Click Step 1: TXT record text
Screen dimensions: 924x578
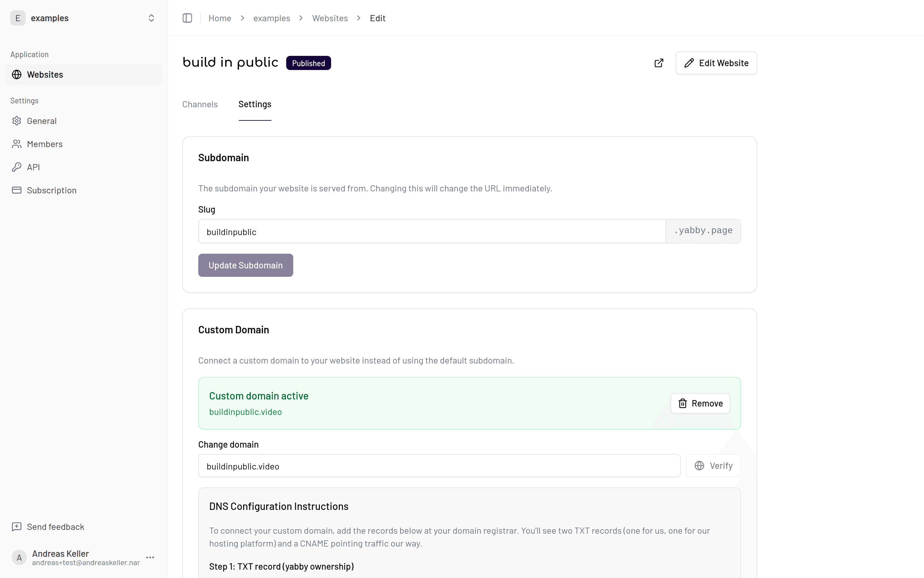pos(281,566)
